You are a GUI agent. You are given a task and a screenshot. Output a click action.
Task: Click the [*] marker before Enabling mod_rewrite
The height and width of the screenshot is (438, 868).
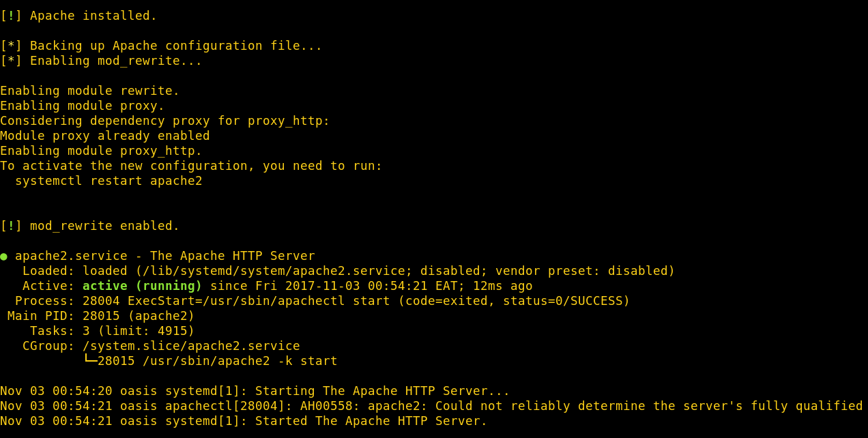click(x=11, y=61)
